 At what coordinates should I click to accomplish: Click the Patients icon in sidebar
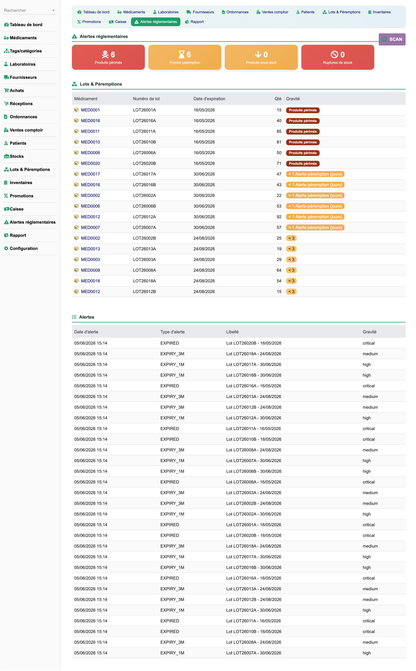click(6, 143)
